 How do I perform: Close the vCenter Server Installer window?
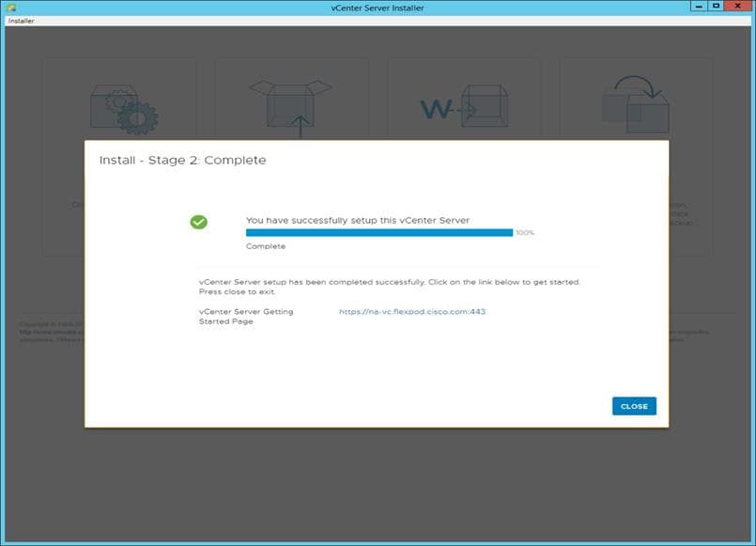(x=737, y=7)
